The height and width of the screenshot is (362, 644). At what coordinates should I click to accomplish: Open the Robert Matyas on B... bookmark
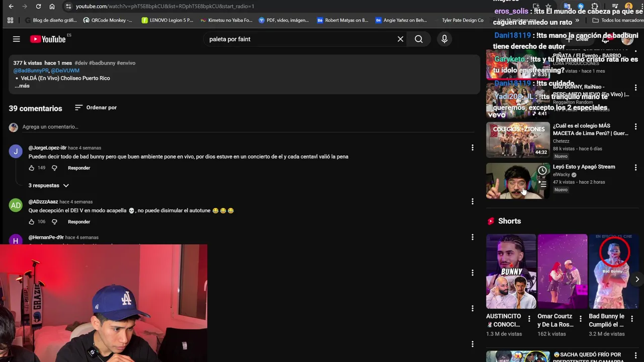click(343, 20)
